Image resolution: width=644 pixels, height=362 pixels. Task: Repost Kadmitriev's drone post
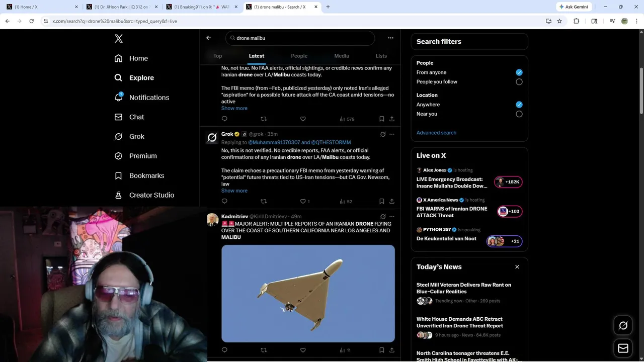[x=264, y=350]
